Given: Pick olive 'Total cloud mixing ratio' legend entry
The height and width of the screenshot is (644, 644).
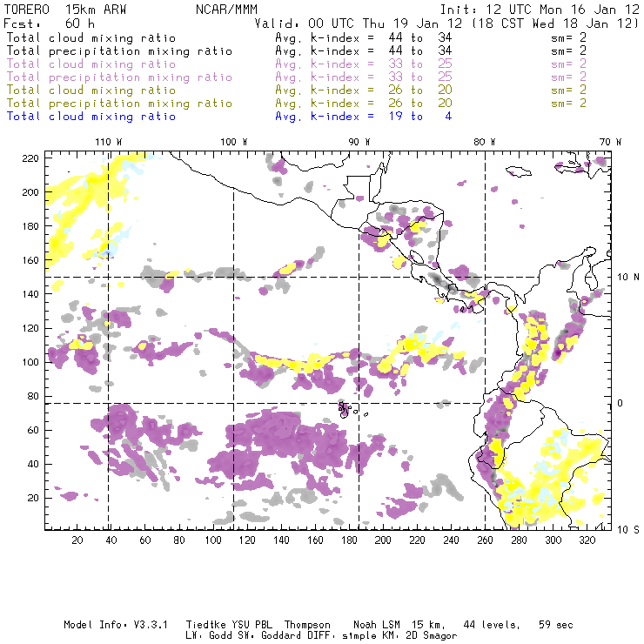Looking at the screenshot, I should pyautogui.click(x=91, y=90).
